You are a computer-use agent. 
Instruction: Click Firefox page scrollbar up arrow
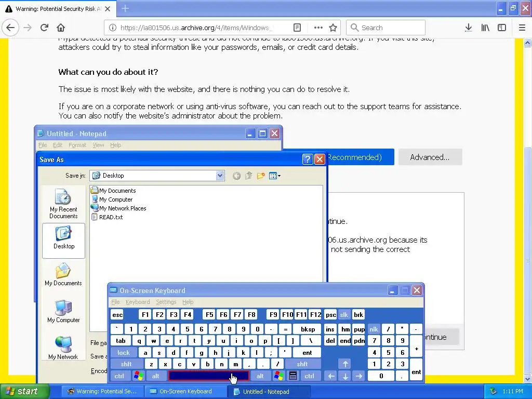click(x=528, y=43)
